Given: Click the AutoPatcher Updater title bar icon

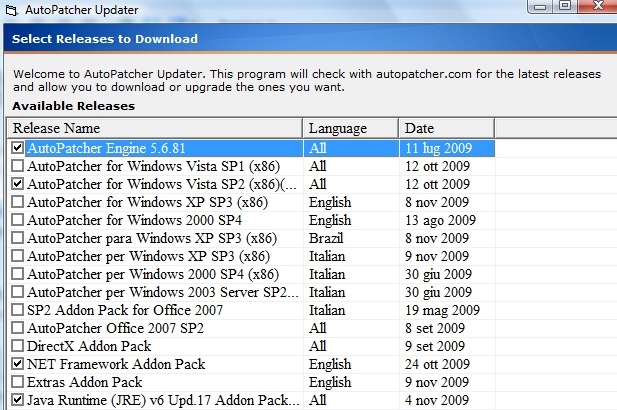Looking at the screenshot, I should click(x=11, y=10).
